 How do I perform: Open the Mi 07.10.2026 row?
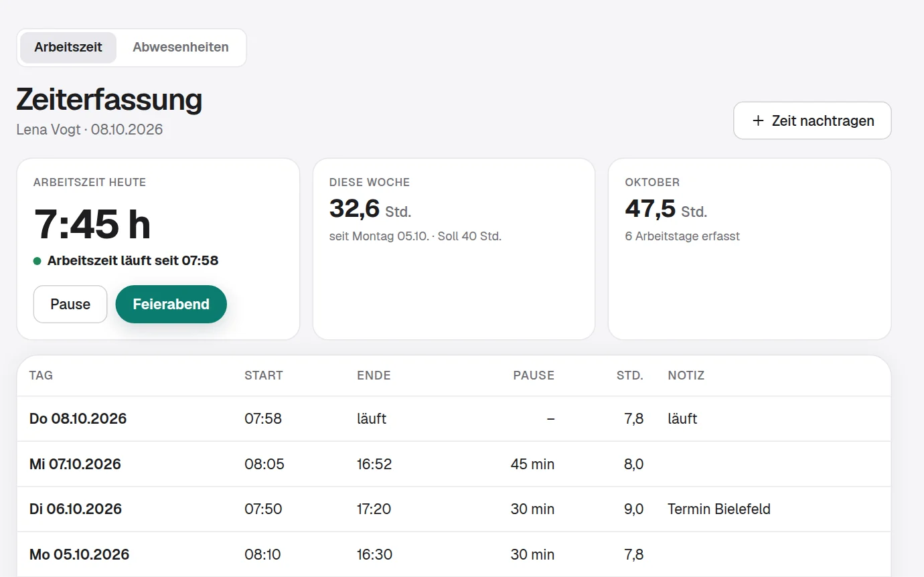tap(454, 464)
